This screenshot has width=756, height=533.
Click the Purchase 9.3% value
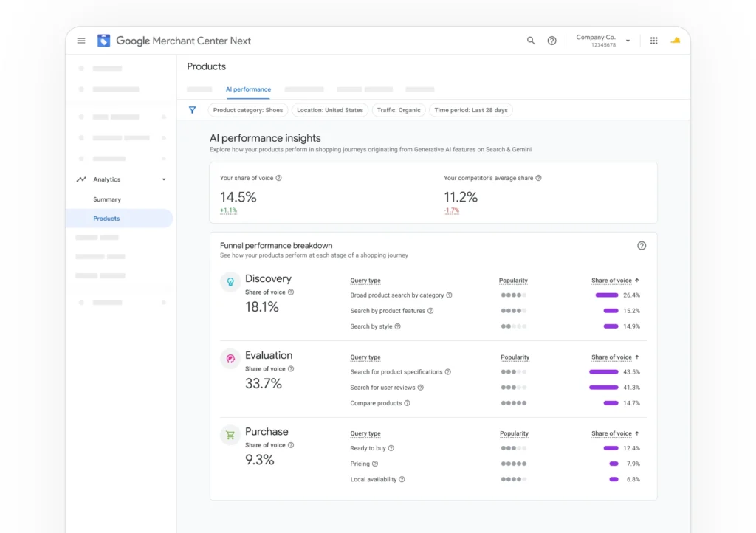[259, 460]
